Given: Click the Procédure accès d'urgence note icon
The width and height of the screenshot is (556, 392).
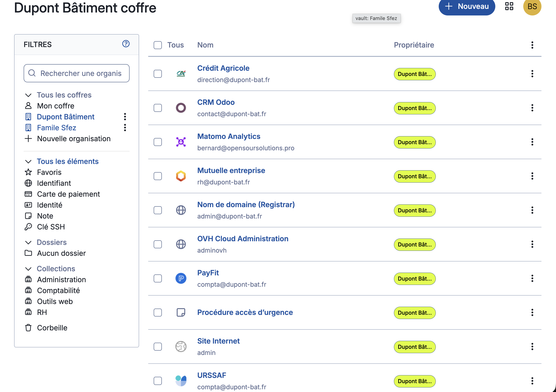Looking at the screenshot, I should [x=181, y=313].
